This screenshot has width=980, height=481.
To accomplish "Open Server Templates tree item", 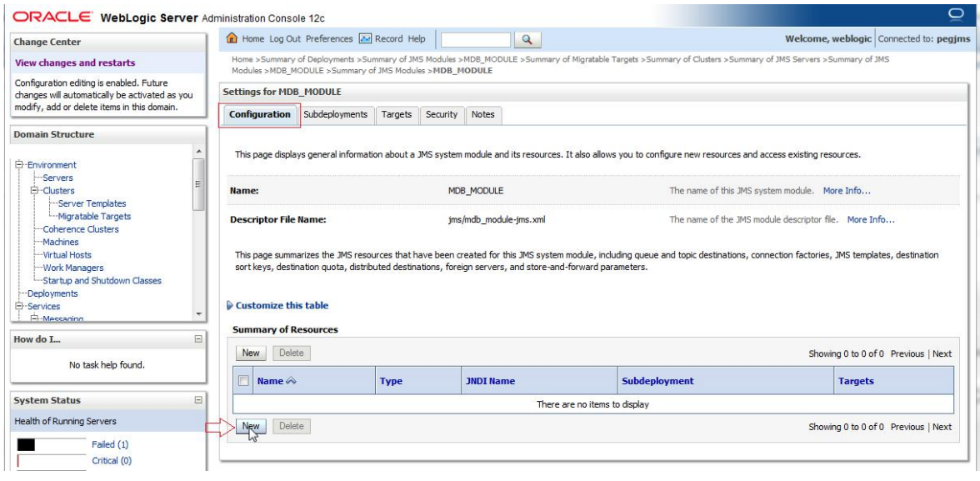I will click(x=92, y=204).
